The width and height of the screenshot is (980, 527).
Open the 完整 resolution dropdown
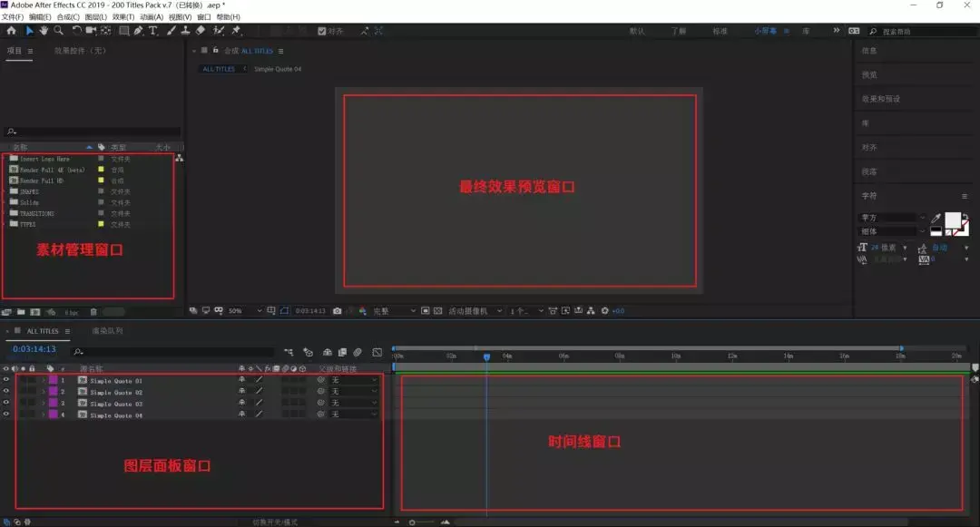point(394,311)
